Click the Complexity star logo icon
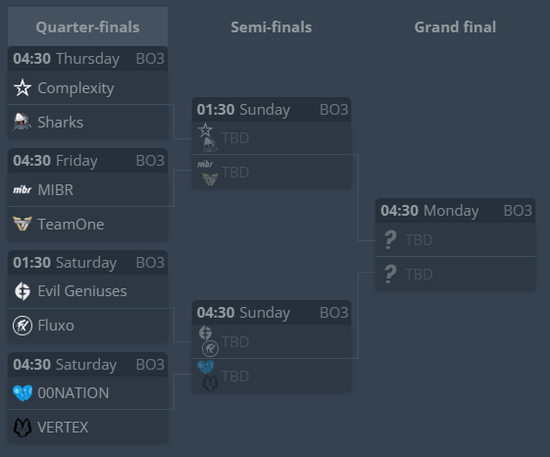This screenshot has width=550, height=457. point(22,88)
